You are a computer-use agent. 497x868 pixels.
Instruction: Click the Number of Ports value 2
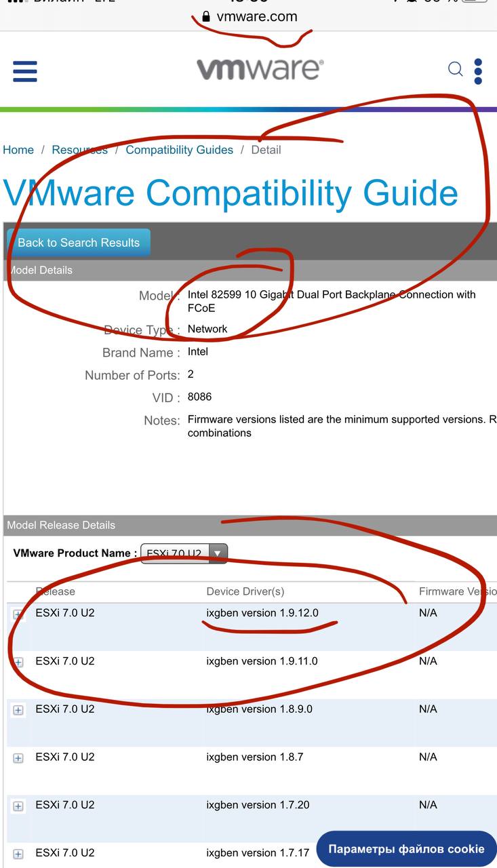coord(191,374)
